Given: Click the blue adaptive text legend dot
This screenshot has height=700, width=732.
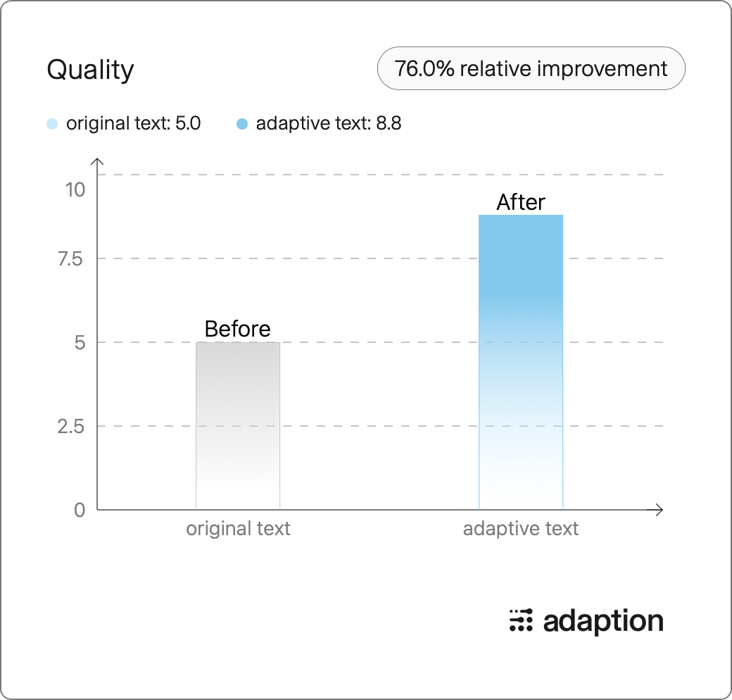Looking at the screenshot, I should click(242, 124).
